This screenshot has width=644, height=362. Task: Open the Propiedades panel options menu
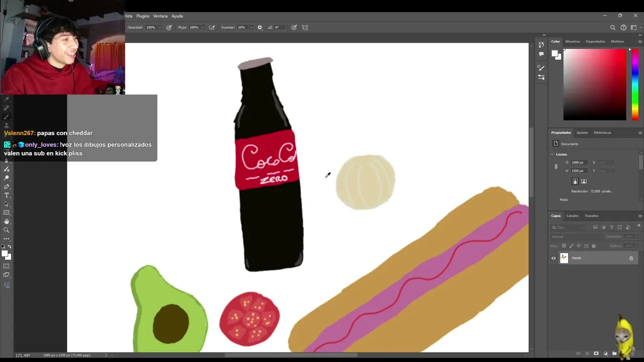pos(640,133)
